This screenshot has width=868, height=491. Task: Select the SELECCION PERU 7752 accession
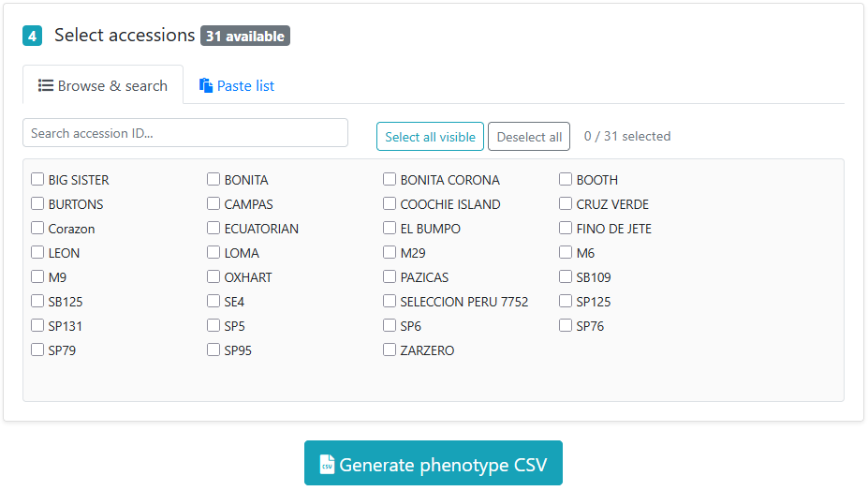[390, 301]
